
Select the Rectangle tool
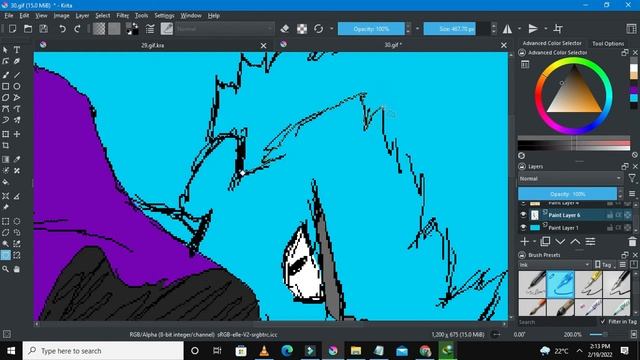6,87
